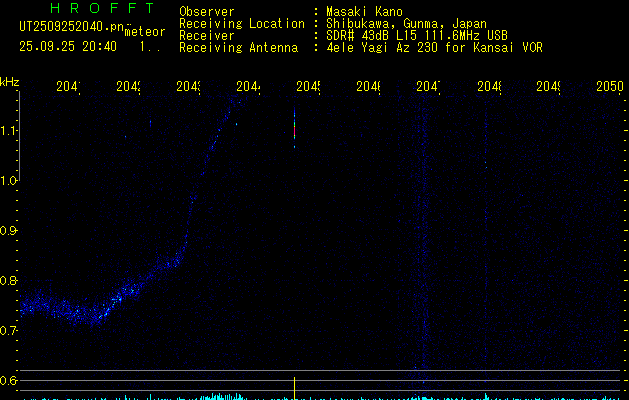The height and width of the screenshot is (400, 629).
Task: Click the Receiving Location field label
Action: 241,24
